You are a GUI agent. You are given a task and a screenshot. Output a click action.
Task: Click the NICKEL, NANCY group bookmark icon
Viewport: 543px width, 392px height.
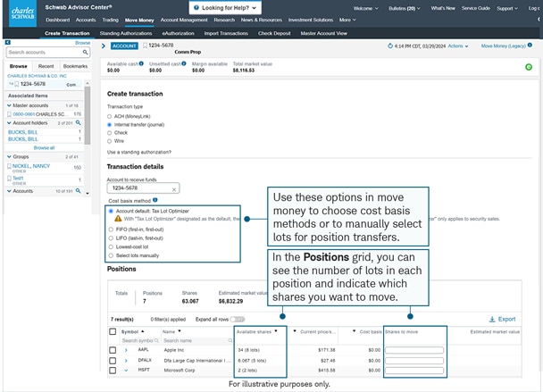pyautogui.click(x=9, y=166)
